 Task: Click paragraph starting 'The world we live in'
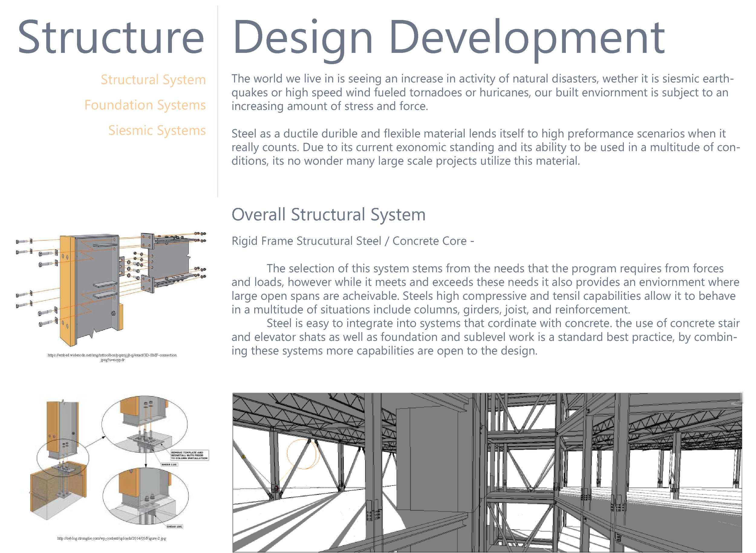point(482,92)
